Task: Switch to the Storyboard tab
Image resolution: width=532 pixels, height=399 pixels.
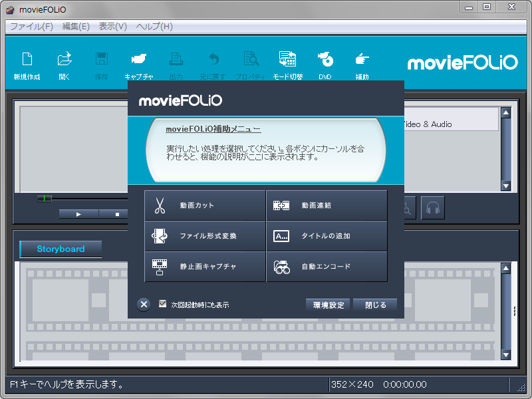Action: [x=61, y=249]
